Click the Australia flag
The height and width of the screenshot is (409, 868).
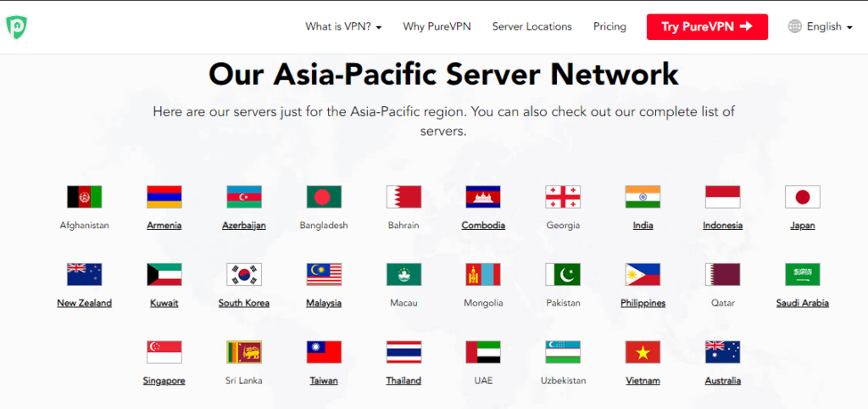tap(722, 352)
